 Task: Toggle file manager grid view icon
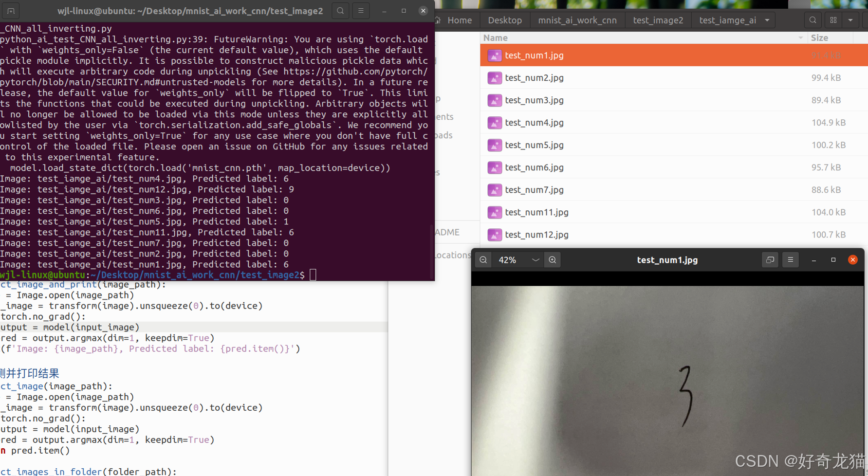(833, 20)
